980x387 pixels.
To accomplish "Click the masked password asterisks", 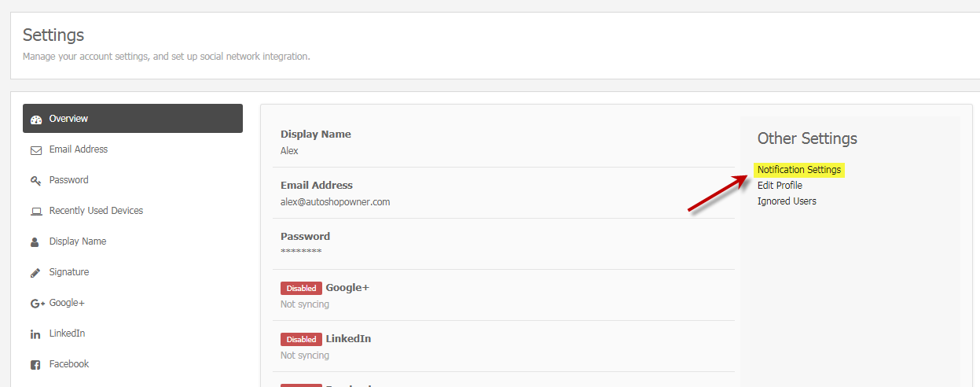I will (x=301, y=252).
